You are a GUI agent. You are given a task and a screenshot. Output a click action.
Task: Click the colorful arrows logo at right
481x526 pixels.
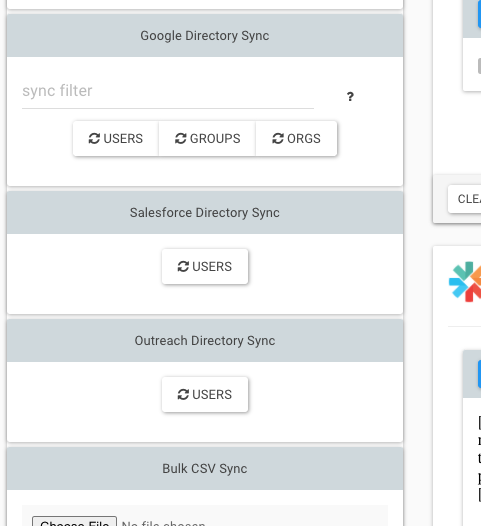pyautogui.click(x=465, y=282)
